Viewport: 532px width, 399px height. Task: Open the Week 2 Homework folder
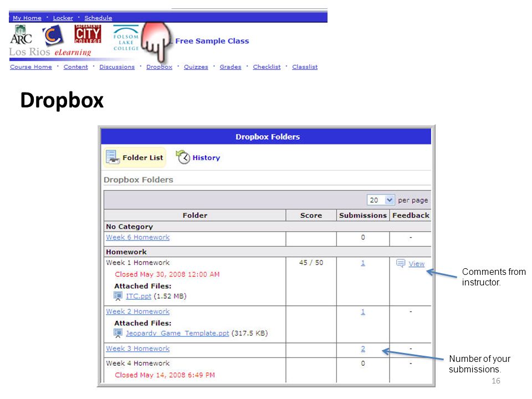pyautogui.click(x=138, y=311)
